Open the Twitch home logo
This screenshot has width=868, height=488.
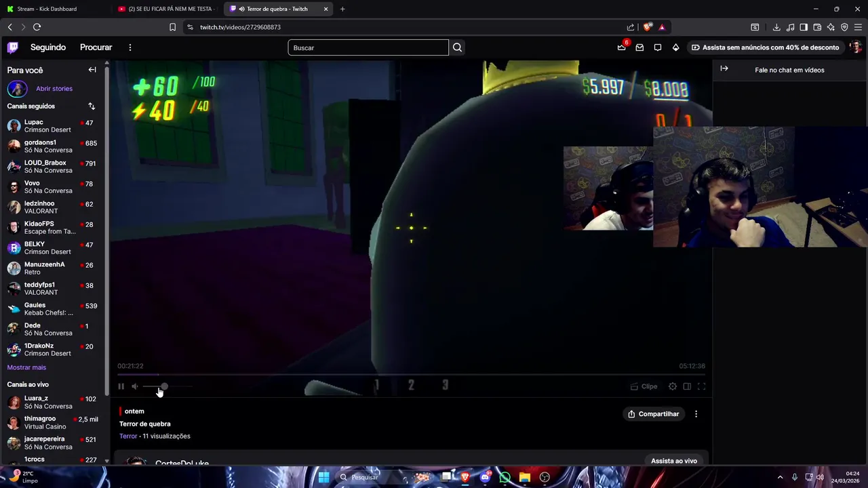13,47
